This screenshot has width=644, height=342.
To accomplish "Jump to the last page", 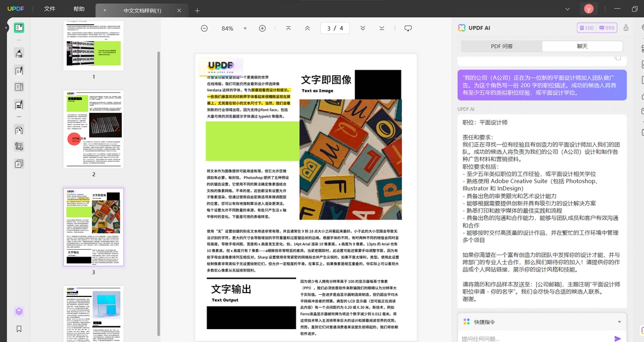I will 382,28.
